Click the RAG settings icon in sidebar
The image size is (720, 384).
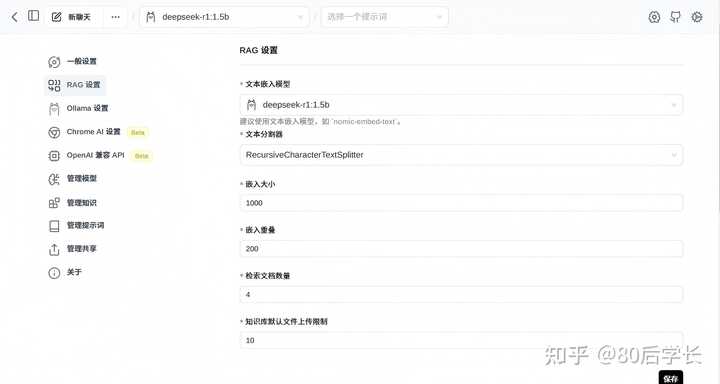(x=54, y=85)
